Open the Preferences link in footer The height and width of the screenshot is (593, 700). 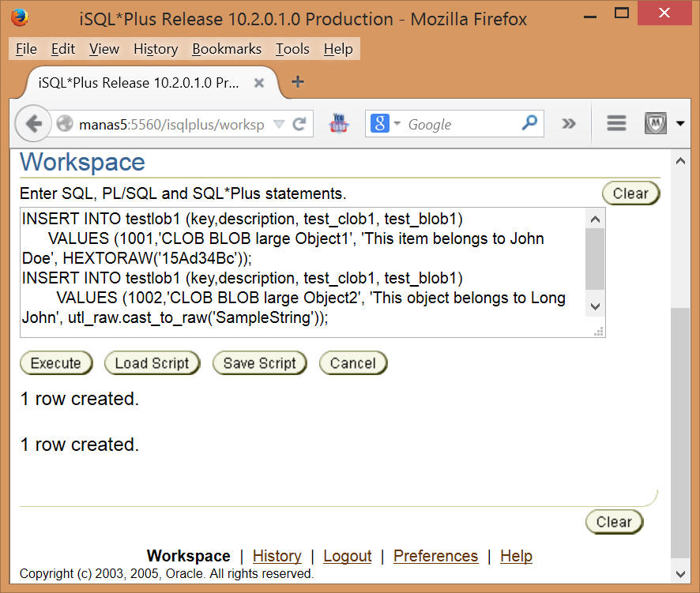(x=435, y=556)
